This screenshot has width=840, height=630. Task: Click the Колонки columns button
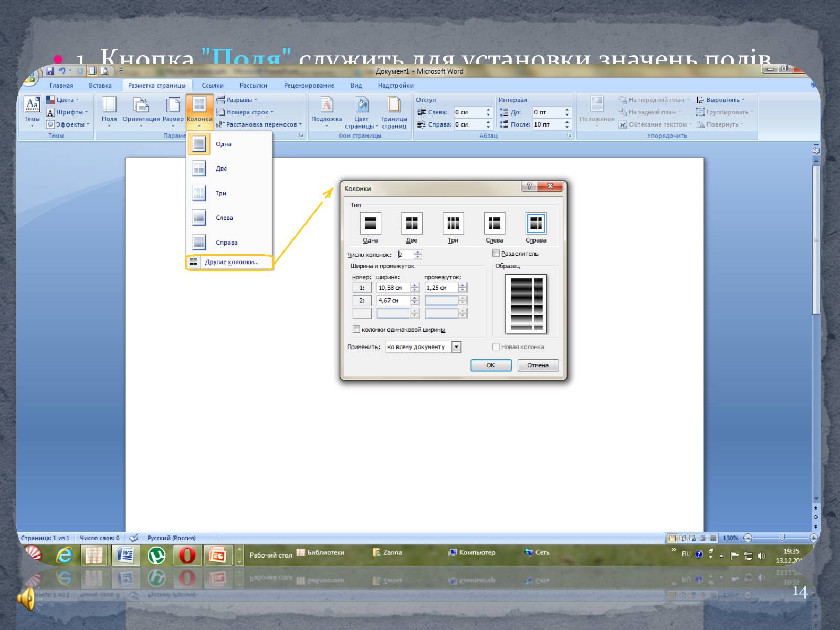click(199, 112)
